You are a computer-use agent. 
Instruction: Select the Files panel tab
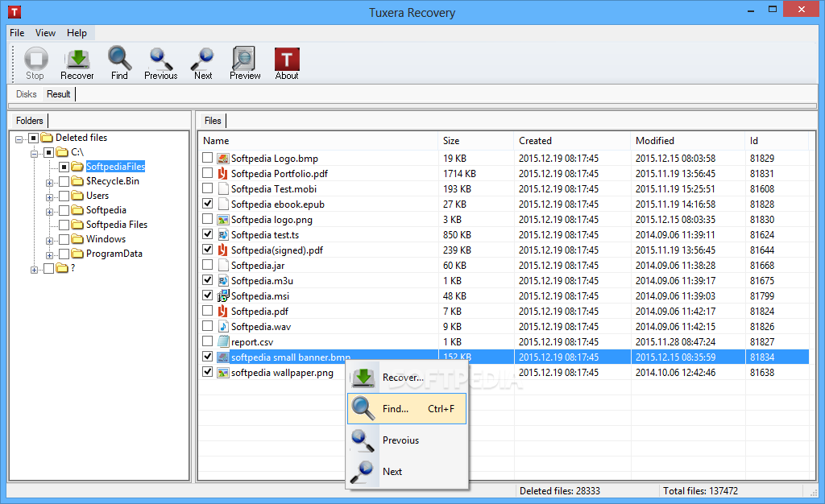213,121
